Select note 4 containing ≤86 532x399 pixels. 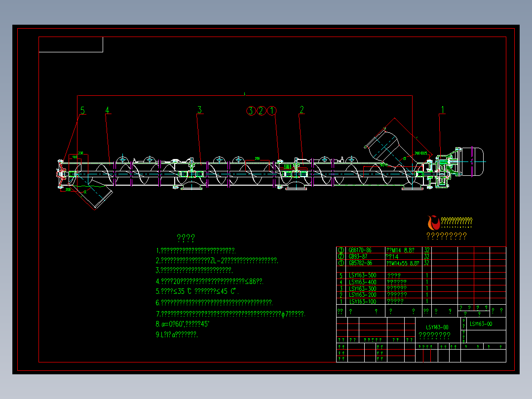[x=209, y=281]
